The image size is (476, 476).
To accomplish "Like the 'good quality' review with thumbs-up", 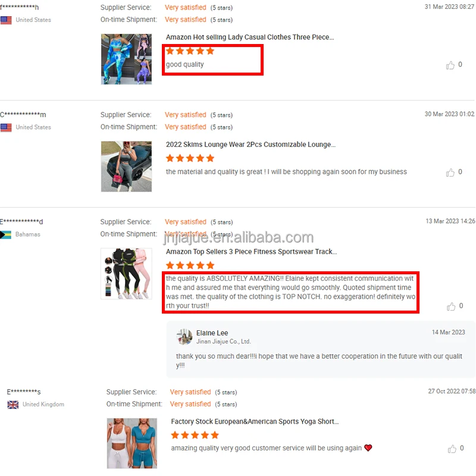I will click(x=450, y=65).
